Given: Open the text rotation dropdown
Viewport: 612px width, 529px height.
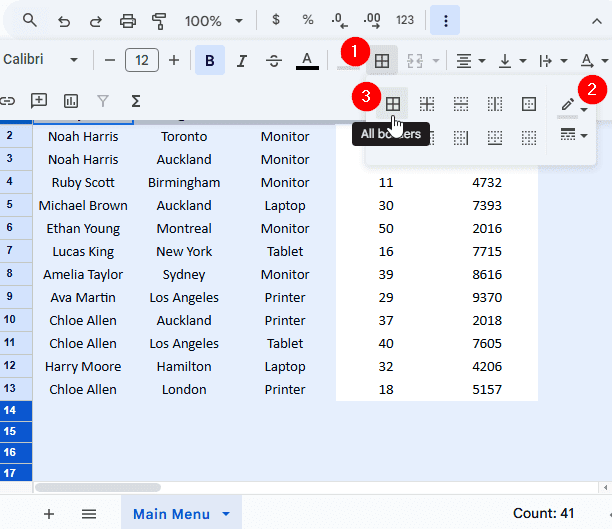Looking at the screenshot, I should tap(593, 61).
